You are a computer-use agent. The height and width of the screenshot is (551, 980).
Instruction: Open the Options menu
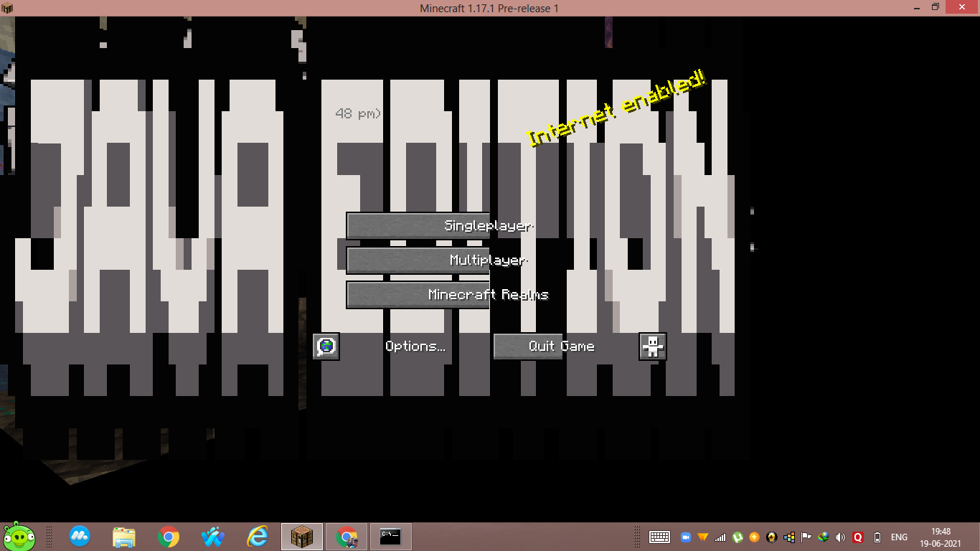pyautogui.click(x=415, y=346)
